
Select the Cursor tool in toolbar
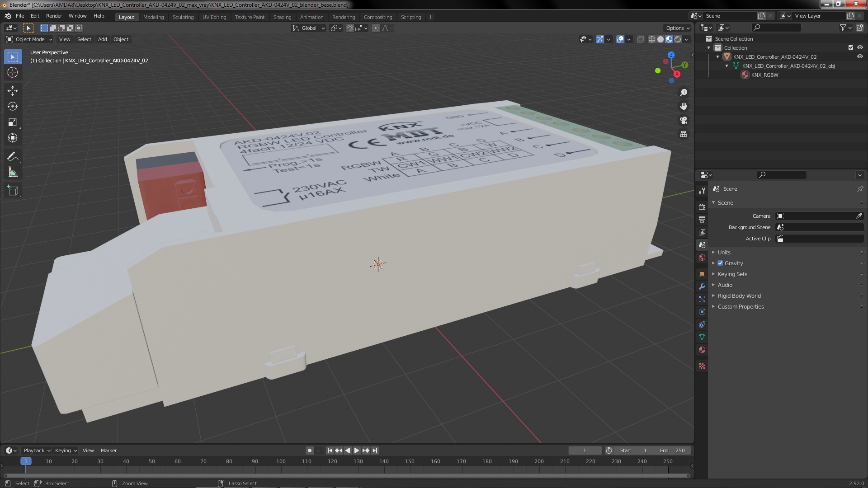coord(13,72)
